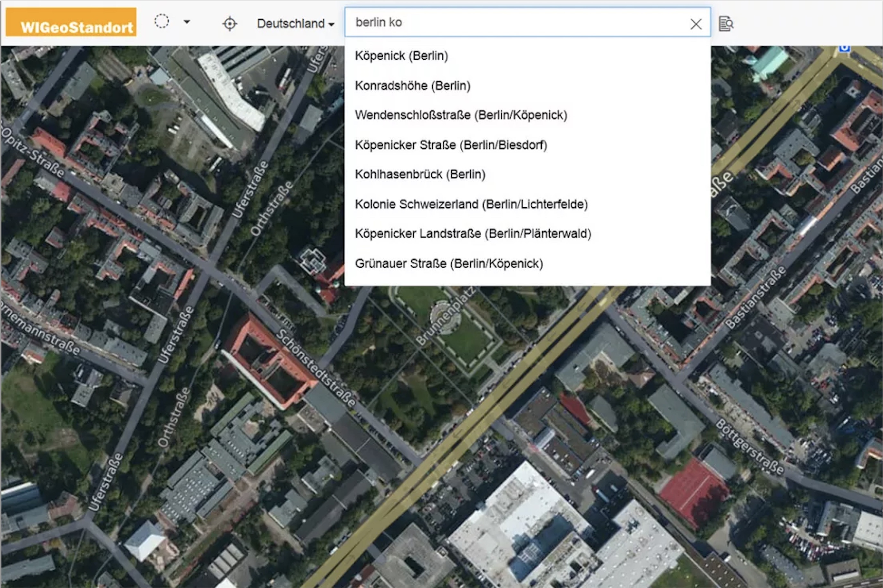Select Grünauer Straße (Berlin/Köpenick) suggestion
The image size is (883, 588).
449,264
